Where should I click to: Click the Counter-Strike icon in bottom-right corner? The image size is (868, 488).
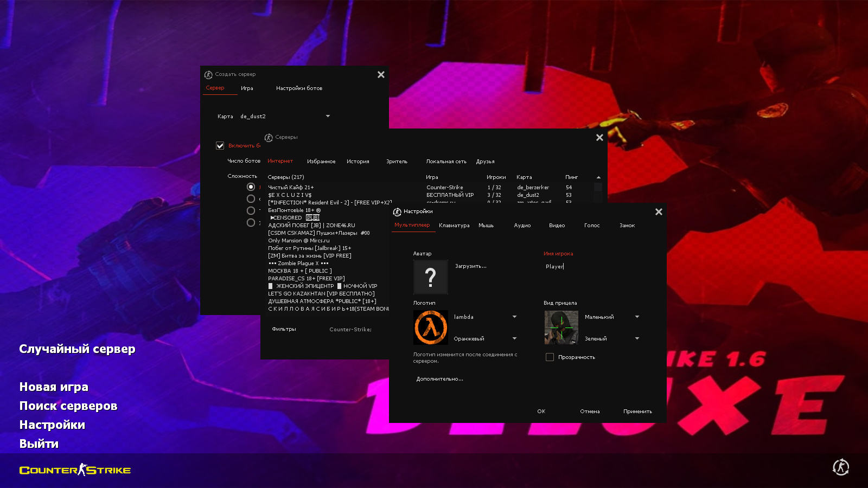[x=840, y=467]
